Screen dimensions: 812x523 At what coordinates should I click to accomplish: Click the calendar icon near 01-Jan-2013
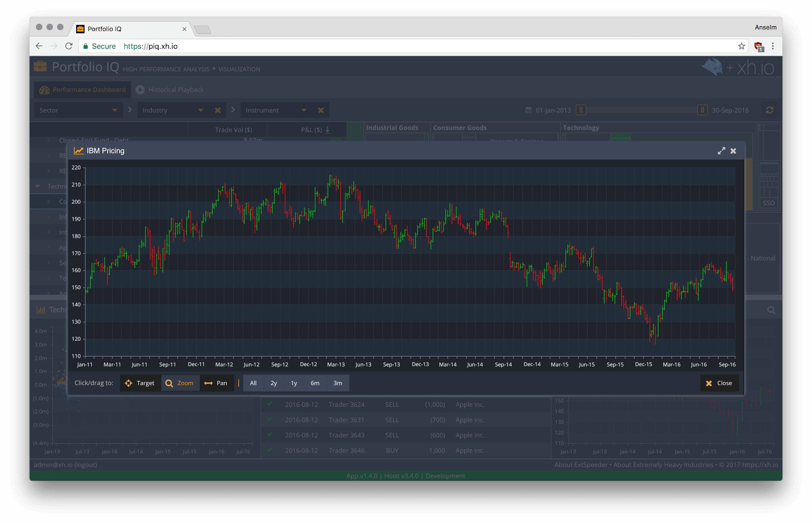(528, 110)
